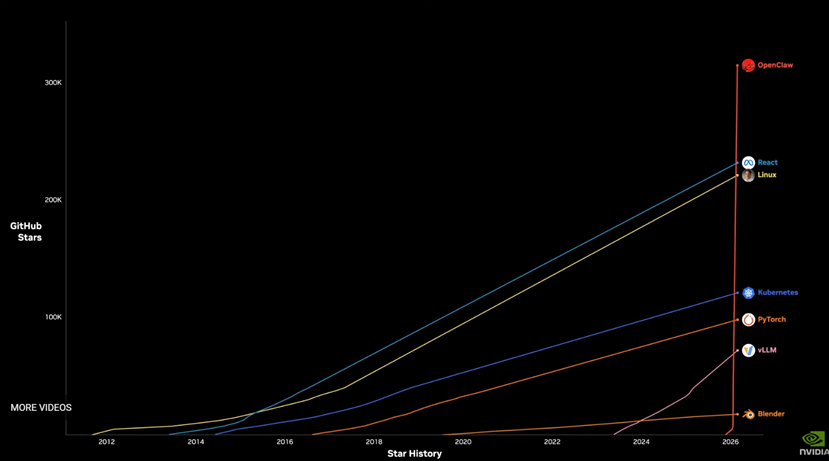Select the vLLM series label
The image size is (829, 461).
click(767, 350)
